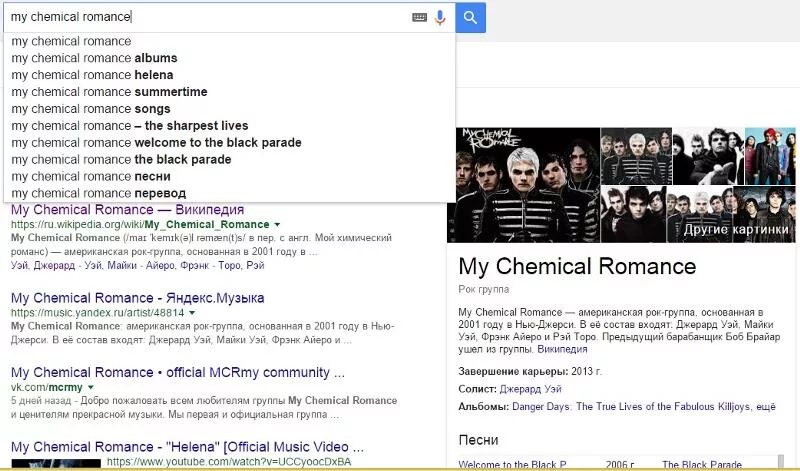Open band photo with red-haired member
This screenshot has height=471, width=800.
tap(770, 156)
